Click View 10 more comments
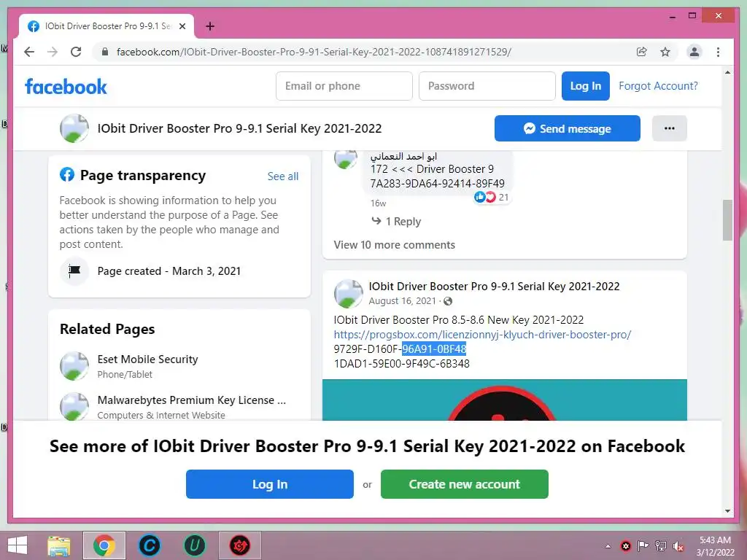 (395, 245)
